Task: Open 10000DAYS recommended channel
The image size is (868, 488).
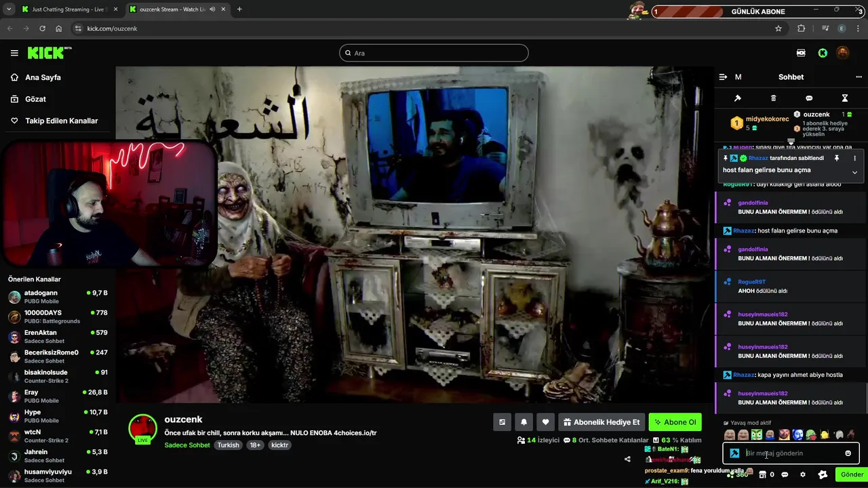Action: (58, 317)
